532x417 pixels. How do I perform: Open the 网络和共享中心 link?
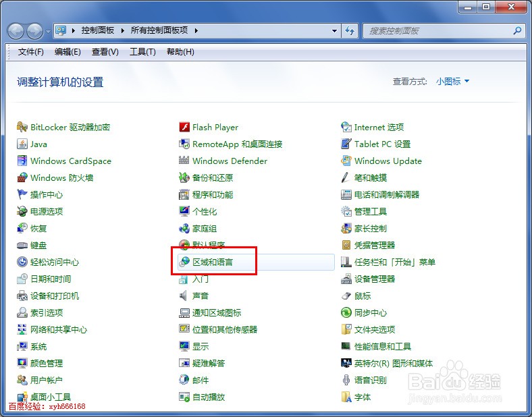point(59,329)
